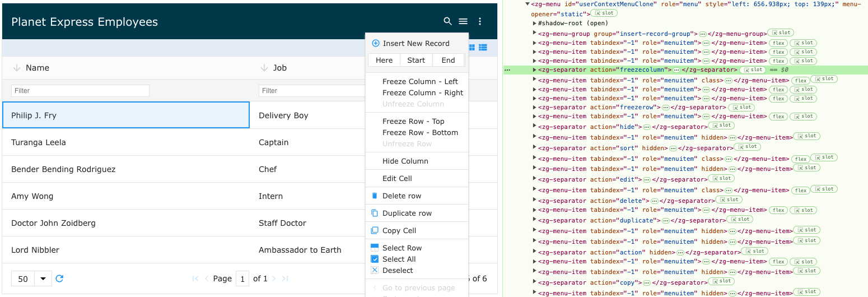
Task: Select Hide Column from context menu
Action: click(x=405, y=161)
